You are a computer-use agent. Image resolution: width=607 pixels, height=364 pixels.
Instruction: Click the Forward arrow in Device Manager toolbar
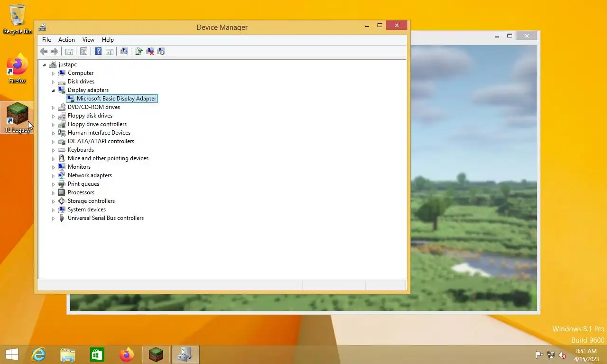coord(55,51)
